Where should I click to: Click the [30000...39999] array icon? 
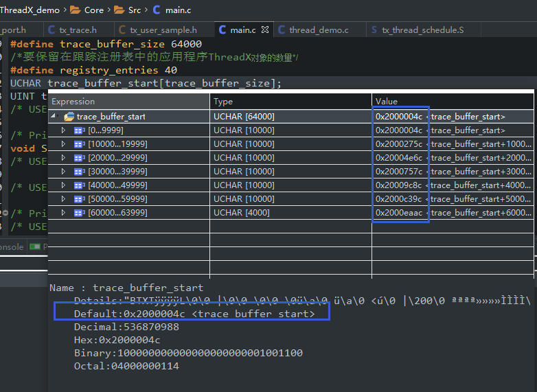click(x=80, y=172)
